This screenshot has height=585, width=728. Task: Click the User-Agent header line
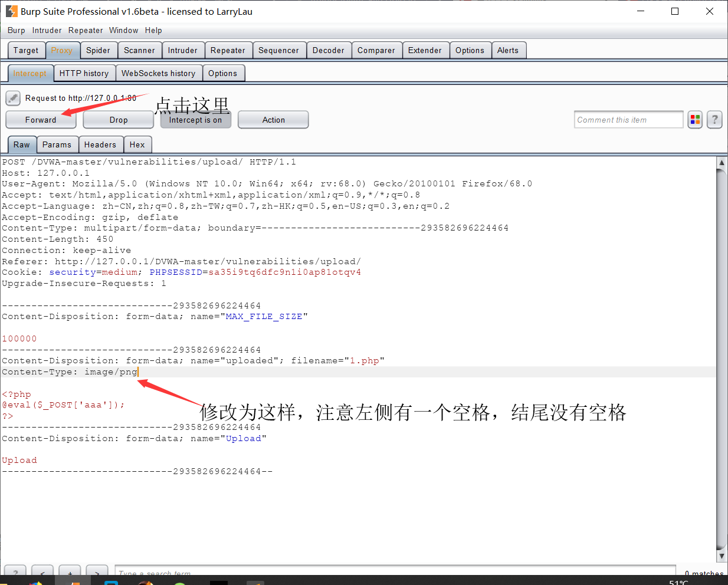coord(267,183)
